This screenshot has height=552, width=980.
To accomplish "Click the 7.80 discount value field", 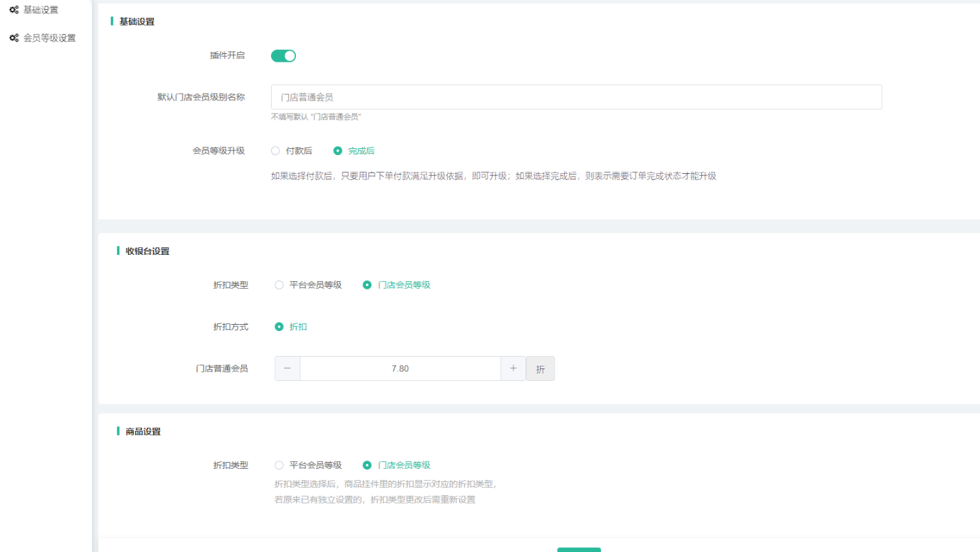I will coord(400,368).
